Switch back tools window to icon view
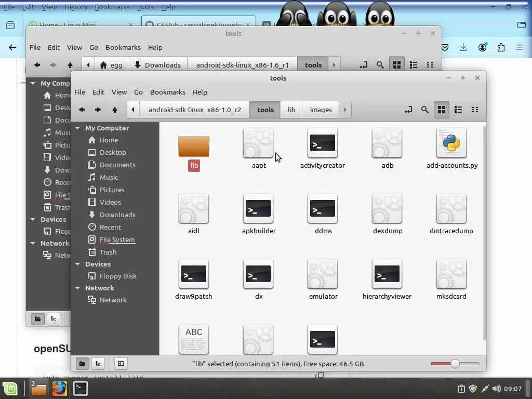The image size is (532, 399). click(396, 65)
